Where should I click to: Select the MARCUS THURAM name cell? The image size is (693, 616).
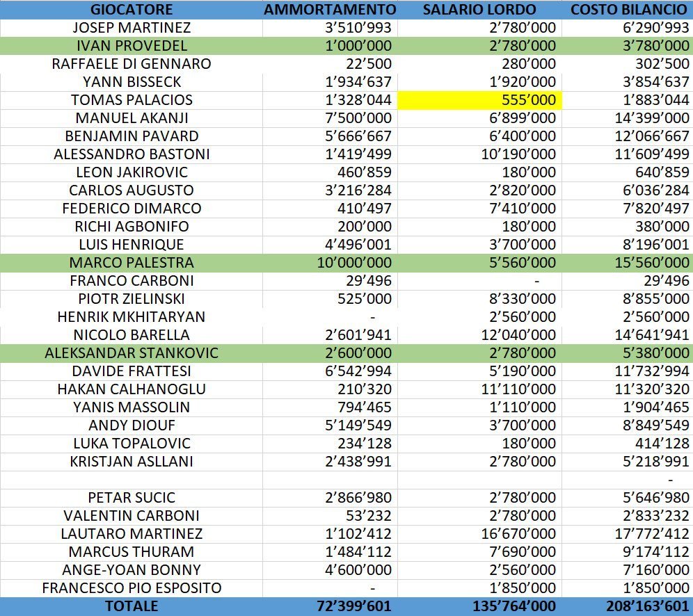pos(132,553)
